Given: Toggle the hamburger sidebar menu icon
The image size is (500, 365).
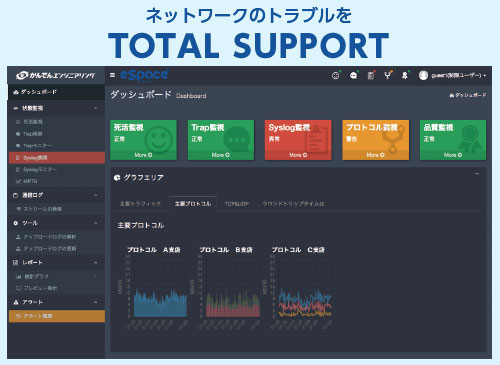Looking at the screenshot, I should (113, 75).
